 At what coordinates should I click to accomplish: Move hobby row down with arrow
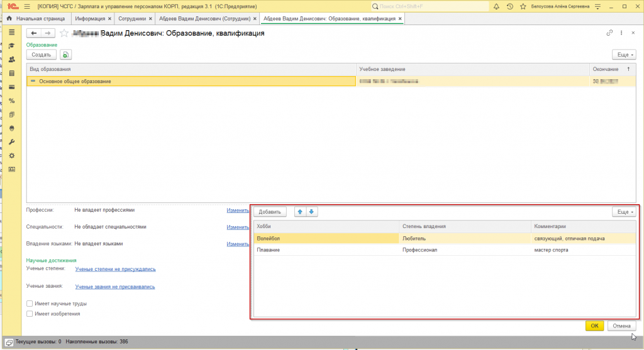(311, 212)
